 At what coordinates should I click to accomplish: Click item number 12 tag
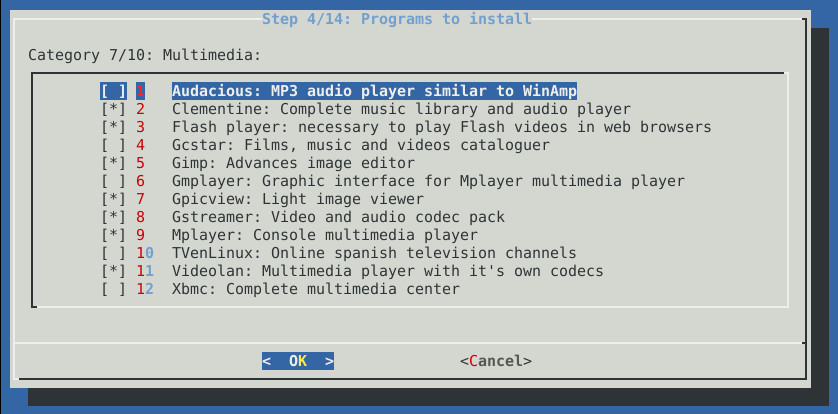click(145, 289)
